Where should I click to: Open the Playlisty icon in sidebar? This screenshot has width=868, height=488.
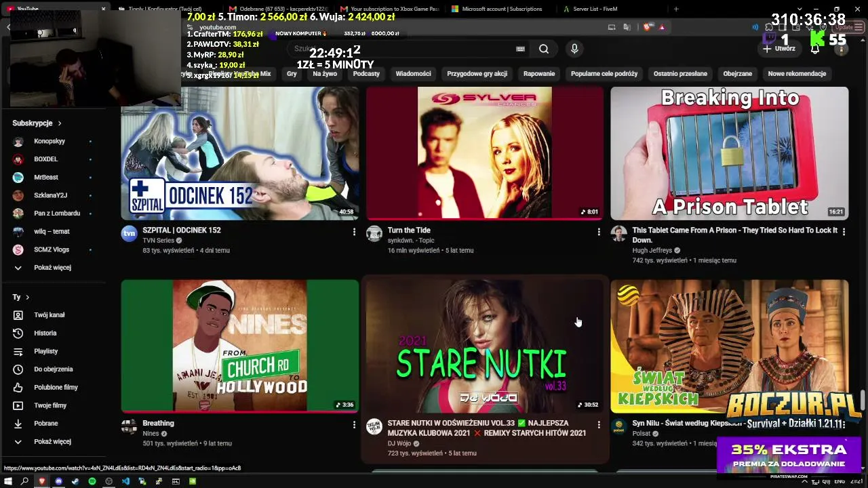pyautogui.click(x=18, y=351)
